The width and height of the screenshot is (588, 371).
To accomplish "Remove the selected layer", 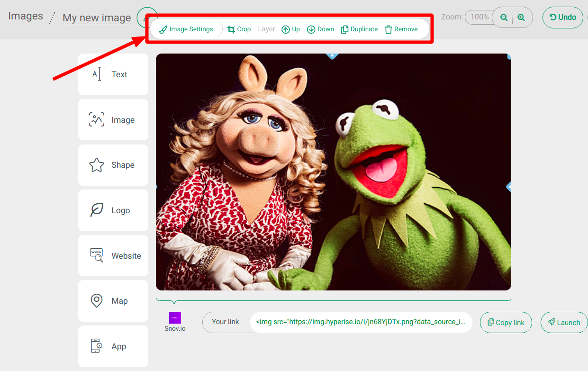I will [x=401, y=29].
